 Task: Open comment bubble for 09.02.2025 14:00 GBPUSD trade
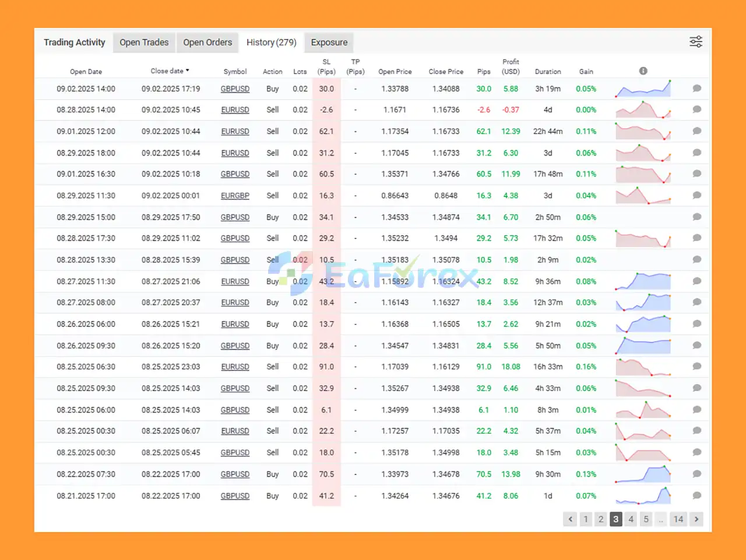[696, 89]
